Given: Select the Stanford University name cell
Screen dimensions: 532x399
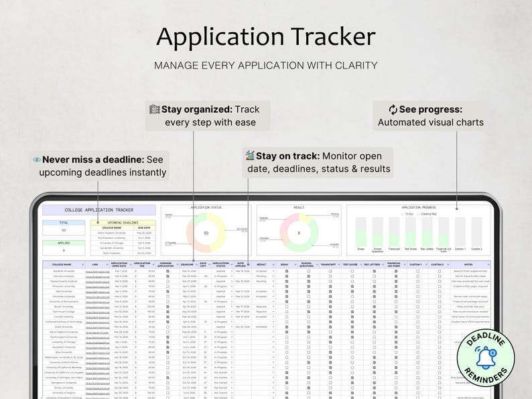Looking at the screenshot, I should (x=64, y=271).
